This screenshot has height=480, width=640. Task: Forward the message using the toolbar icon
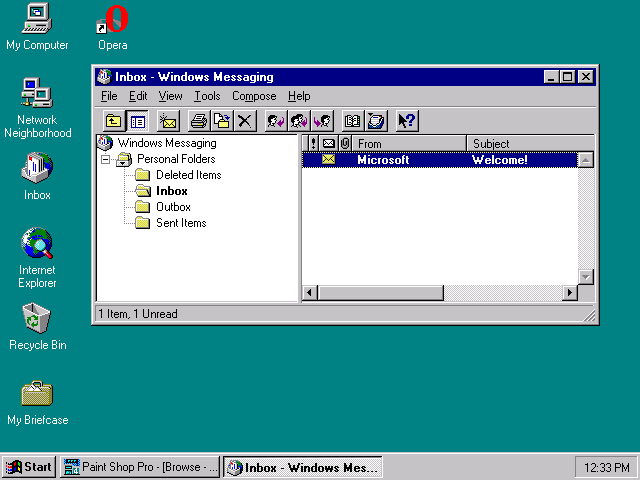(x=322, y=121)
